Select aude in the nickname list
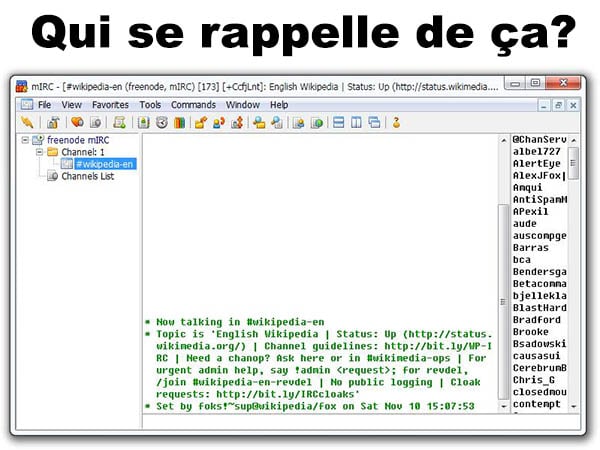 [x=525, y=223]
